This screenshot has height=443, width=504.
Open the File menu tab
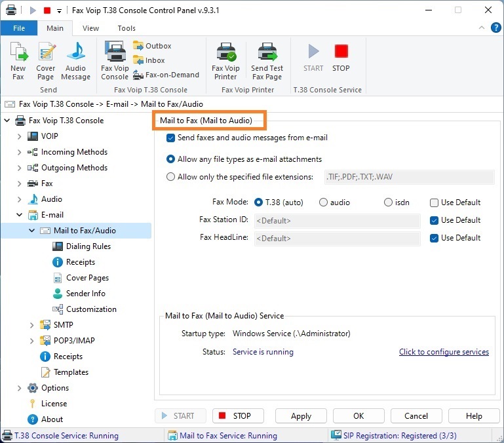19,28
